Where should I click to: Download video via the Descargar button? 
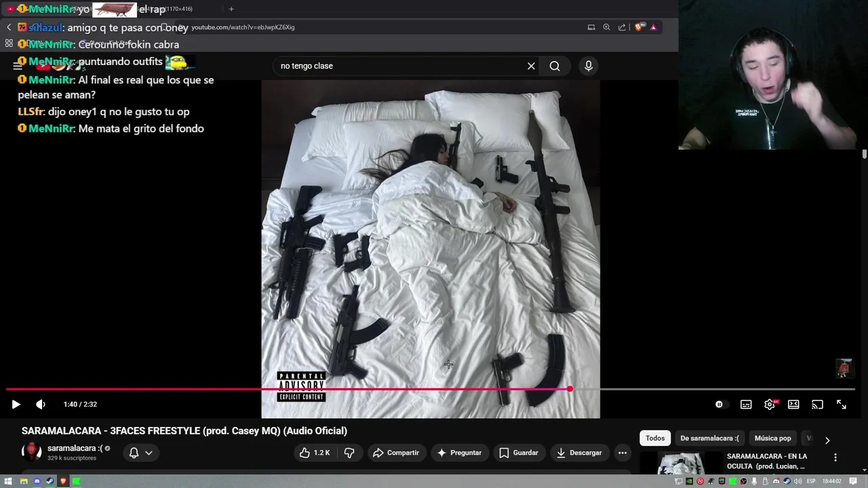coord(579,453)
